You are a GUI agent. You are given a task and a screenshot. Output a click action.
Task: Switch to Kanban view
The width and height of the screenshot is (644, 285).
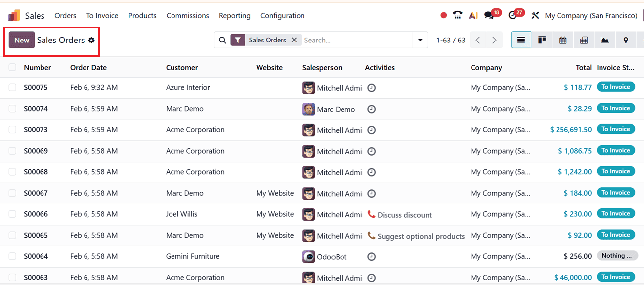click(x=542, y=40)
